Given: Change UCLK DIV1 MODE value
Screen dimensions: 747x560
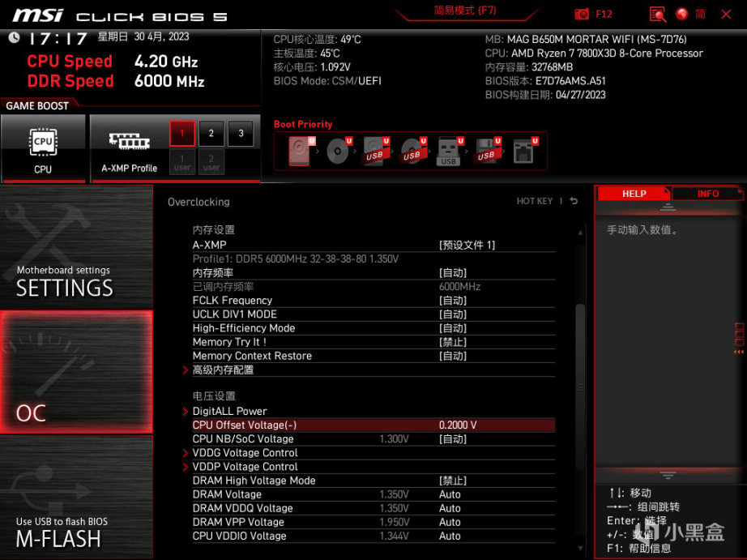Looking at the screenshot, I should pyautogui.click(x=373, y=314).
